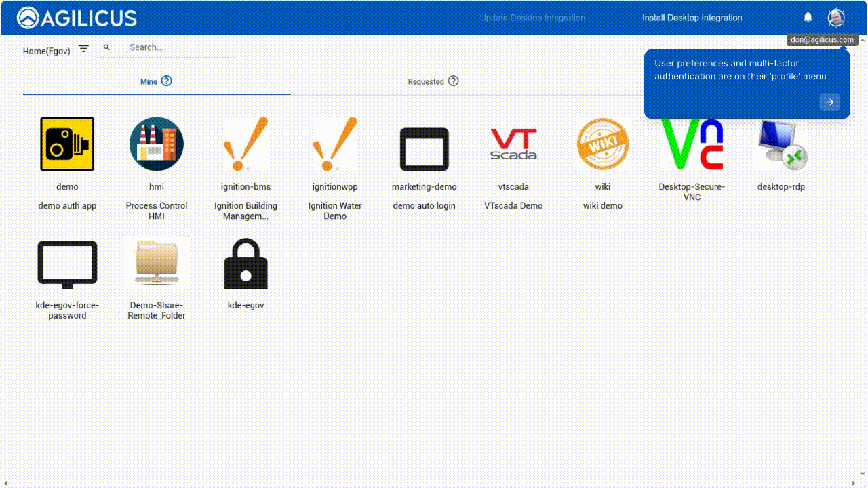
Task: Open the wiki demo icon
Action: (x=603, y=144)
